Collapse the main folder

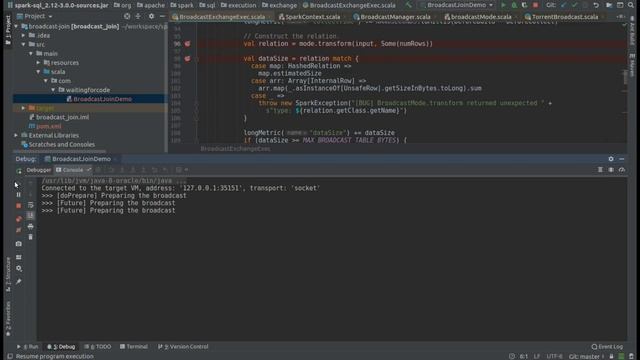click(31, 53)
